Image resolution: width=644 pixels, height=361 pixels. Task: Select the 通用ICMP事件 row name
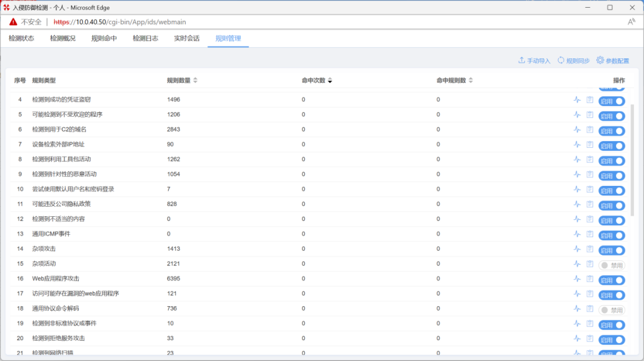(x=51, y=234)
